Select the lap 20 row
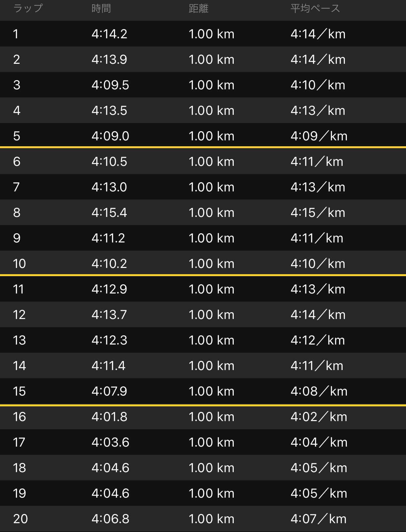 point(203,519)
